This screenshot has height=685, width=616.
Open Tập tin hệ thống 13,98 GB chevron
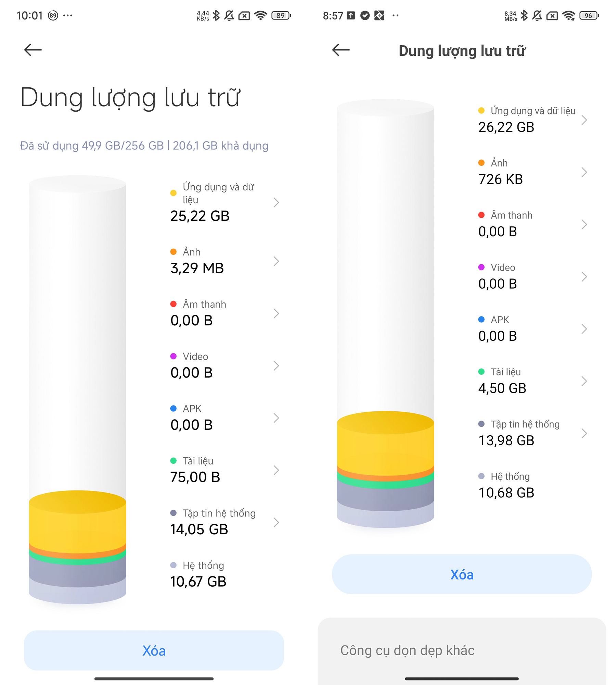(584, 433)
